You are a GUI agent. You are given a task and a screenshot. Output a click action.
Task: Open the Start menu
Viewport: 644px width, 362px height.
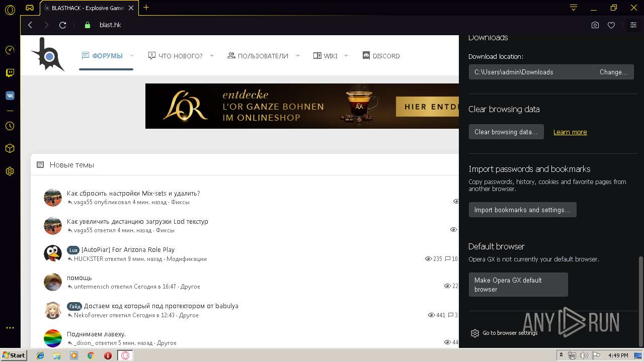point(14,355)
